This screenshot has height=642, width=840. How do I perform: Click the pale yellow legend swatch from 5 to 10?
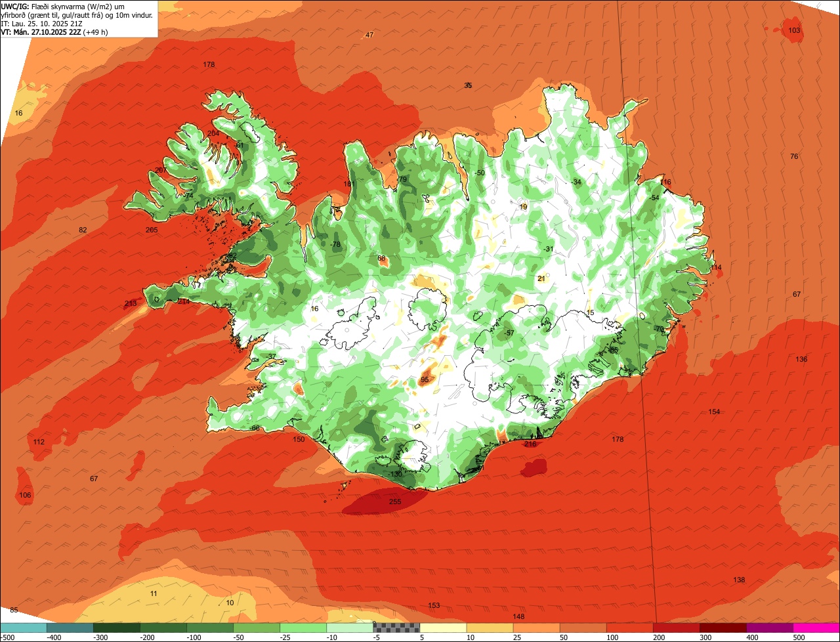coord(443,628)
